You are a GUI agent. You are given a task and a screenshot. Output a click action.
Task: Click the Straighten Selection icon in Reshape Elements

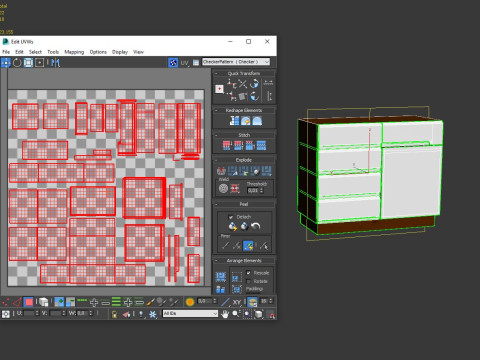234,121
